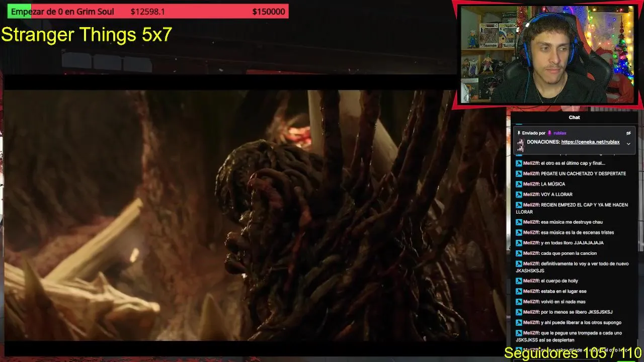644x362 pixels.
Task: Click moderator badge on 'estaba en el lugar ese'
Action: 519,292
